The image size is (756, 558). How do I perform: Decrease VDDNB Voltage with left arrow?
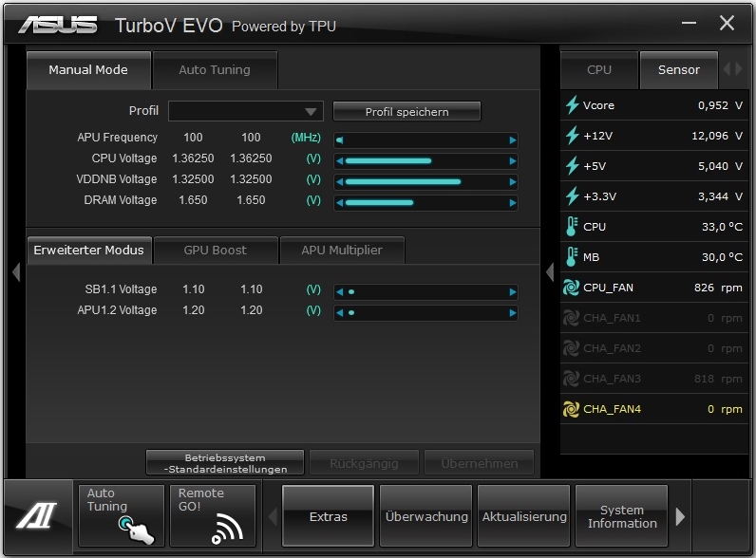(340, 181)
